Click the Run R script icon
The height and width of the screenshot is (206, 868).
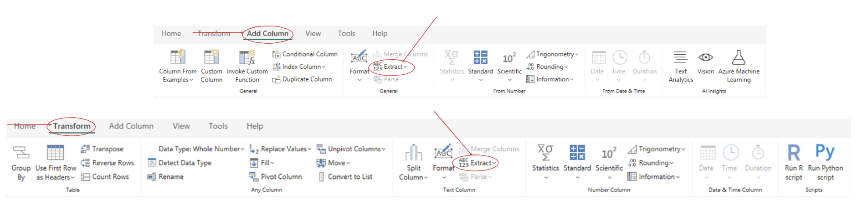(x=794, y=153)
